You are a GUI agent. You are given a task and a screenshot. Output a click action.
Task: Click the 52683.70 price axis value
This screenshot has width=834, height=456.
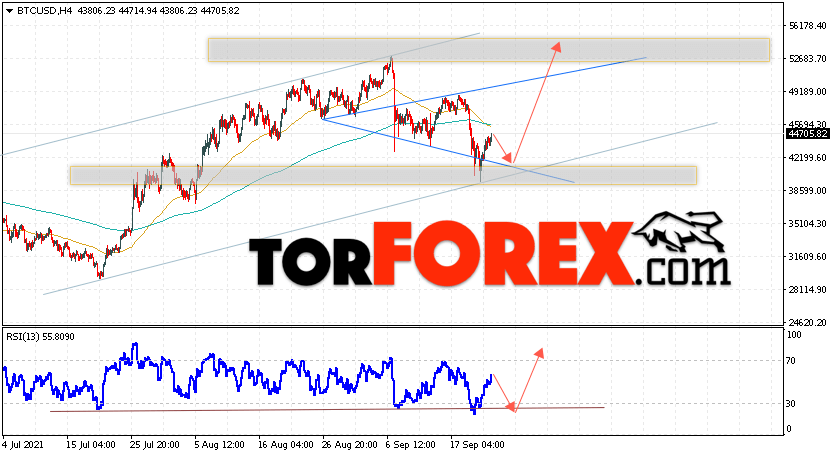(x=808, y=59)
